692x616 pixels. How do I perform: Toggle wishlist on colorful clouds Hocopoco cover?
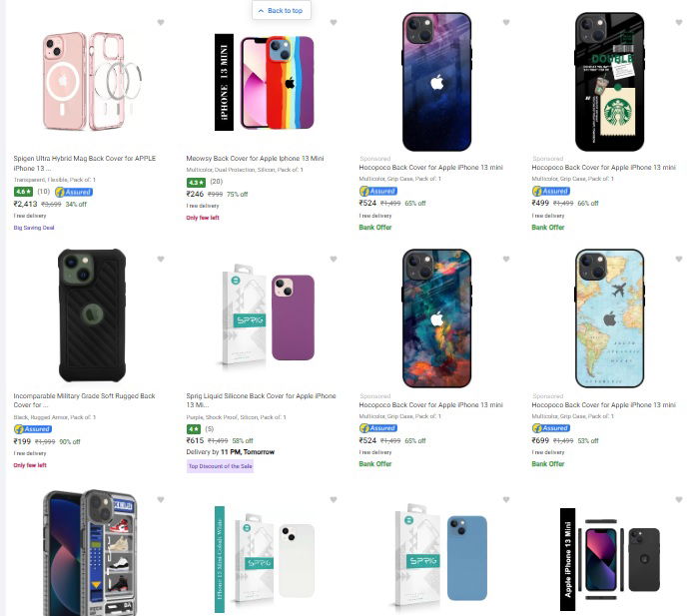point(506,260)
